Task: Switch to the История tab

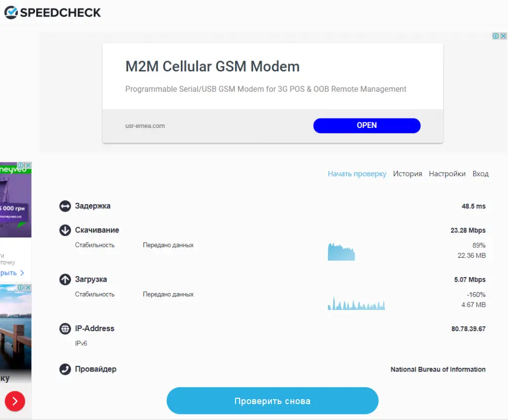Action: pyautogui.click(x=408, y=174)
